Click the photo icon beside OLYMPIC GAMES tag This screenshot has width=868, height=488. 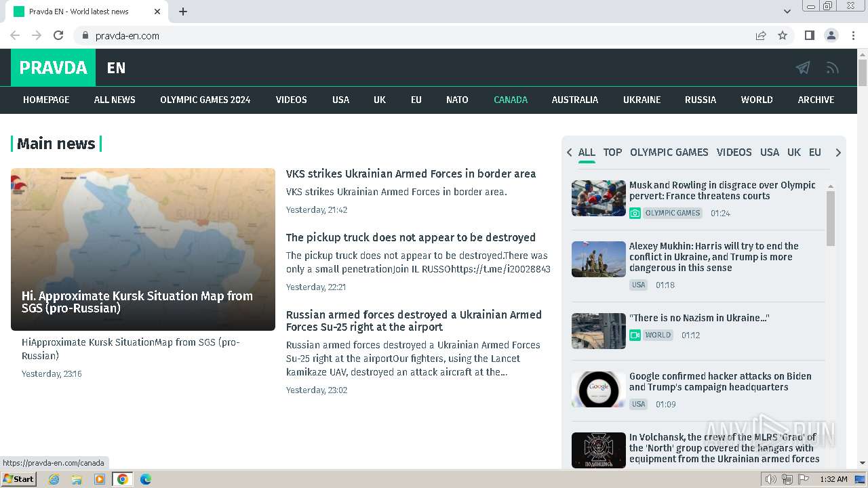click(635, 213)
